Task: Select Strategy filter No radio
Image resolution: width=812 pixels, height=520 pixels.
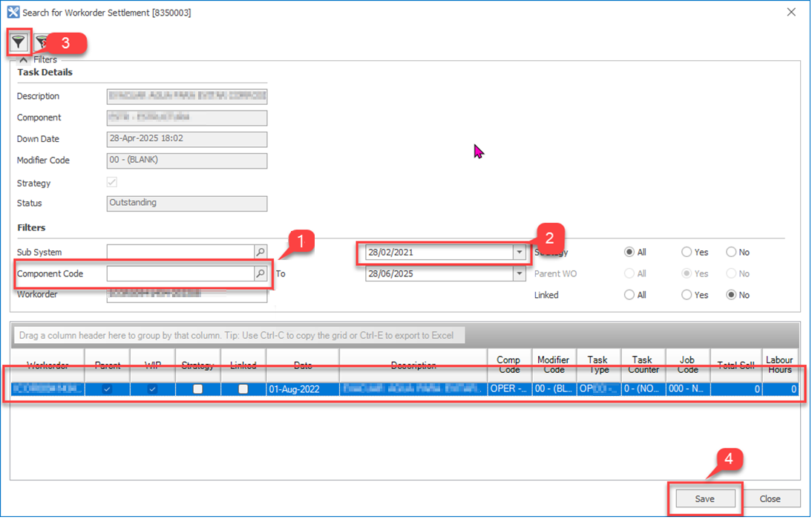Action: [x=731, y=252]
